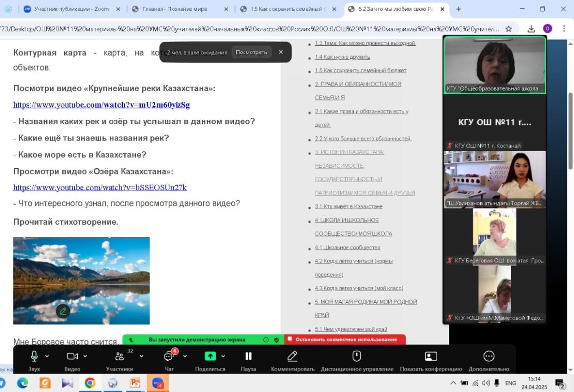Expand the chat options arrow next to Чат

pyautogui.click(x=185, y=357)
